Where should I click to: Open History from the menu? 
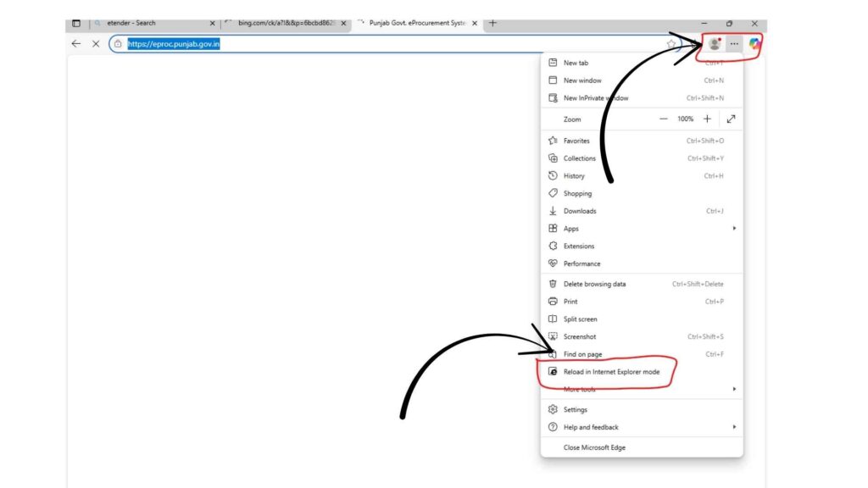(x=642, y=176)
